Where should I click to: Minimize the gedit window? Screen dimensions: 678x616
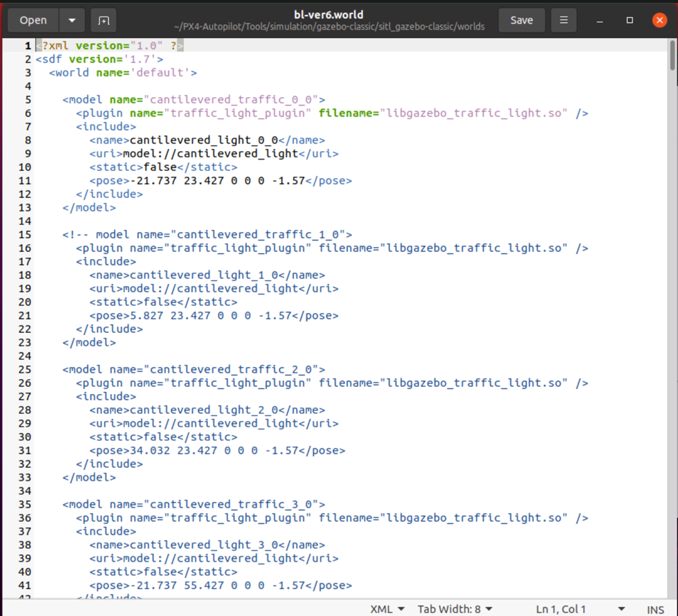tap(599, 20)
